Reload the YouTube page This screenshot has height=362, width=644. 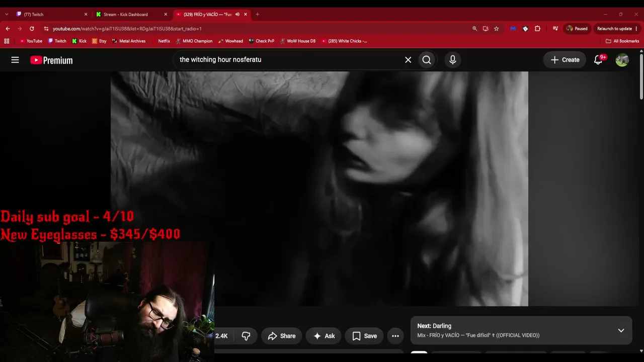point(32,29)
